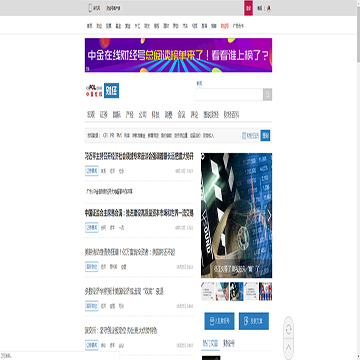Open the red highlighted item in the top site navigation

225,26
